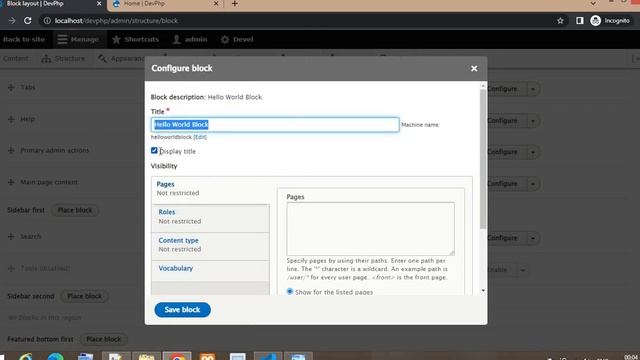Open dropdown arrow beside Help row Configure
The height and width of the screenshot is (360, 640).
click(x=533, y=121)
